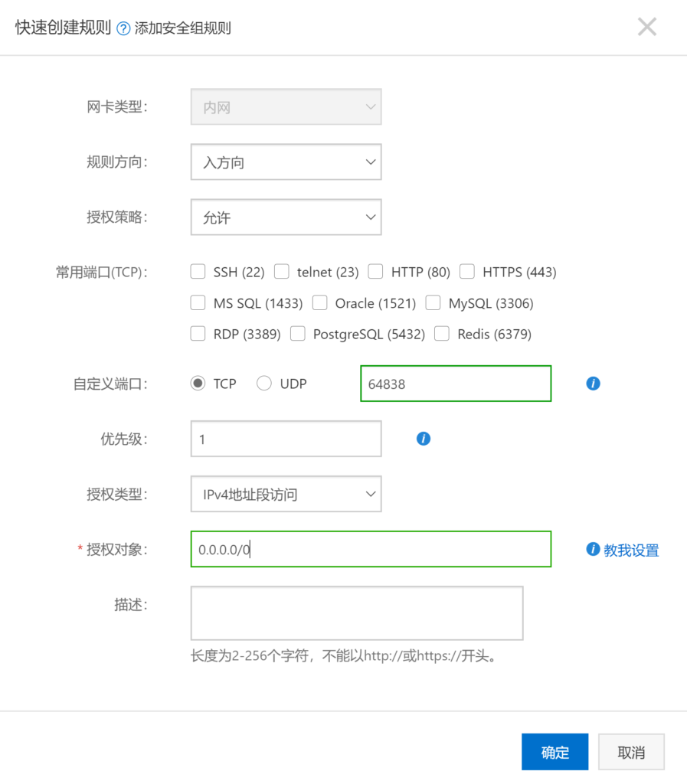Screen dimensions: 687x784
Task: Check the Oracle (1521) option
Action: tap(319, 302)
